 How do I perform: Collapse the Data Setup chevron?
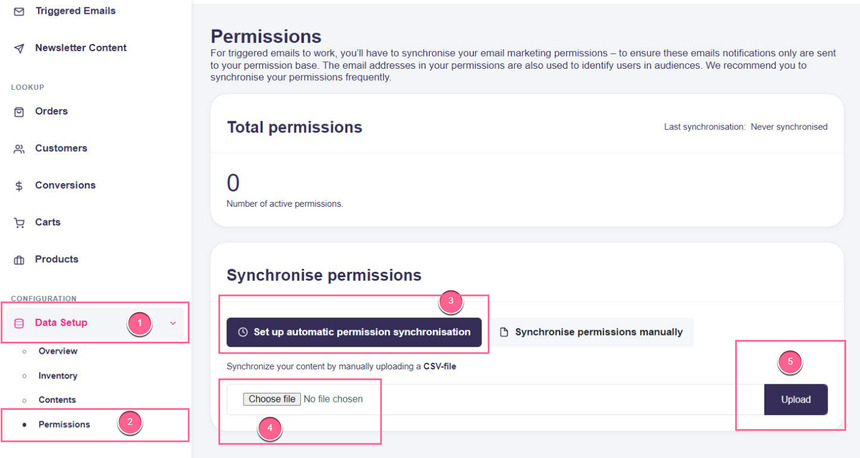(x=174, y=323)
